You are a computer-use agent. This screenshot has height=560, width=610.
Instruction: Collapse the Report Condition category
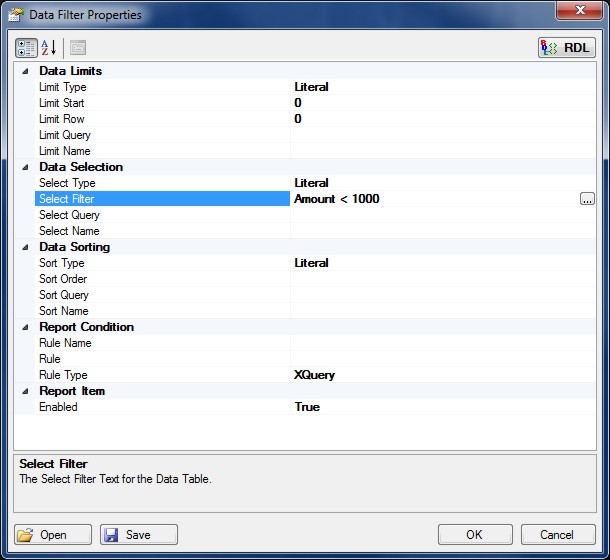24,327
